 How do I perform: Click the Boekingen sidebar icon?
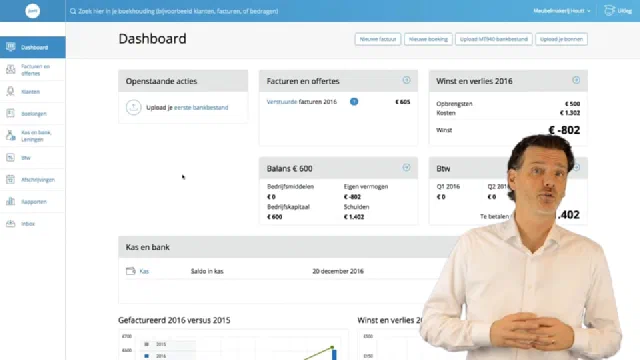(x=11, y=113)
